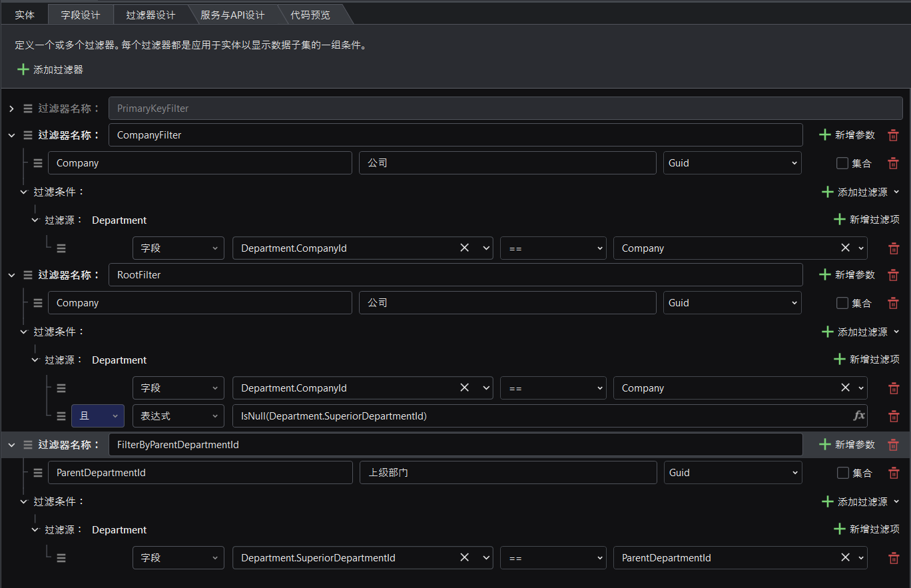Toggle 集合 checkbox for CompanyFilter's Company parameter

(842, 163)
